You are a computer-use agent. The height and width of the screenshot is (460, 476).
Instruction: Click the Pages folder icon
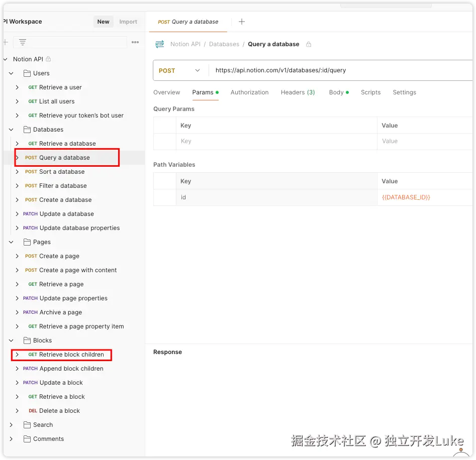[27, 242]
